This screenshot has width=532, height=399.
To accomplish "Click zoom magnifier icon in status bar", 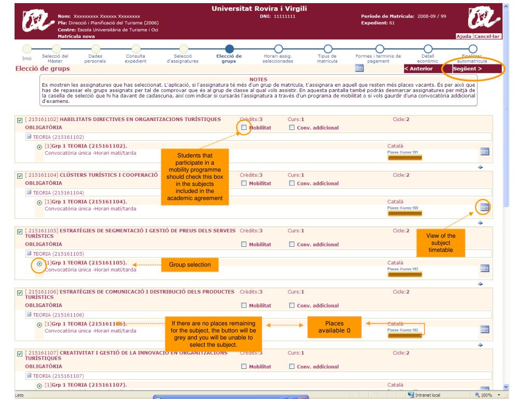I will coord(477,395).
